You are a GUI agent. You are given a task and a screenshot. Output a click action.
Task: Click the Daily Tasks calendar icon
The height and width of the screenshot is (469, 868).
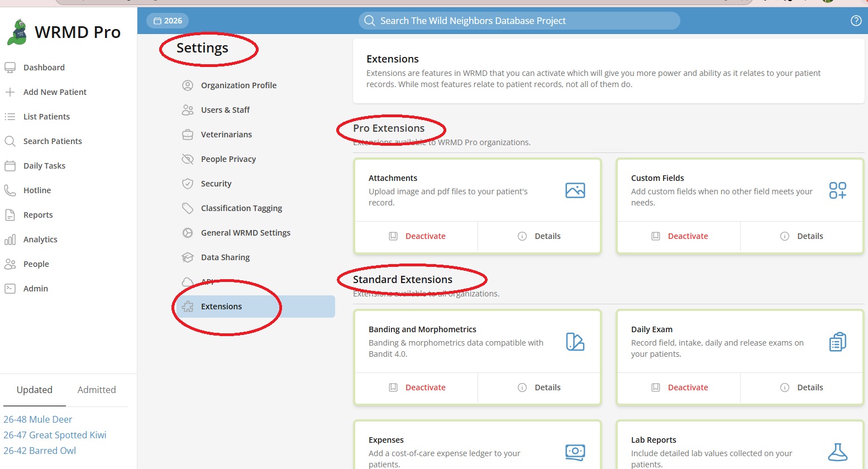[x=10, y=166]
